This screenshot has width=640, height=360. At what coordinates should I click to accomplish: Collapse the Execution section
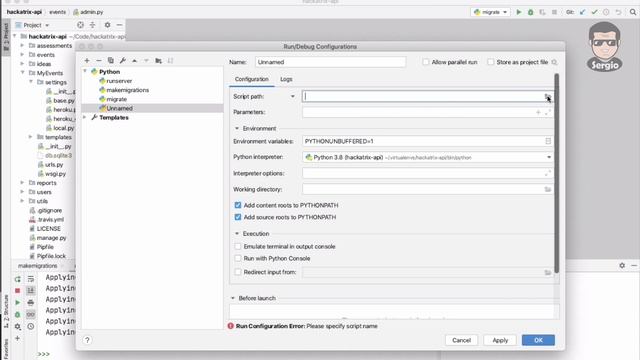pos(237,233)
